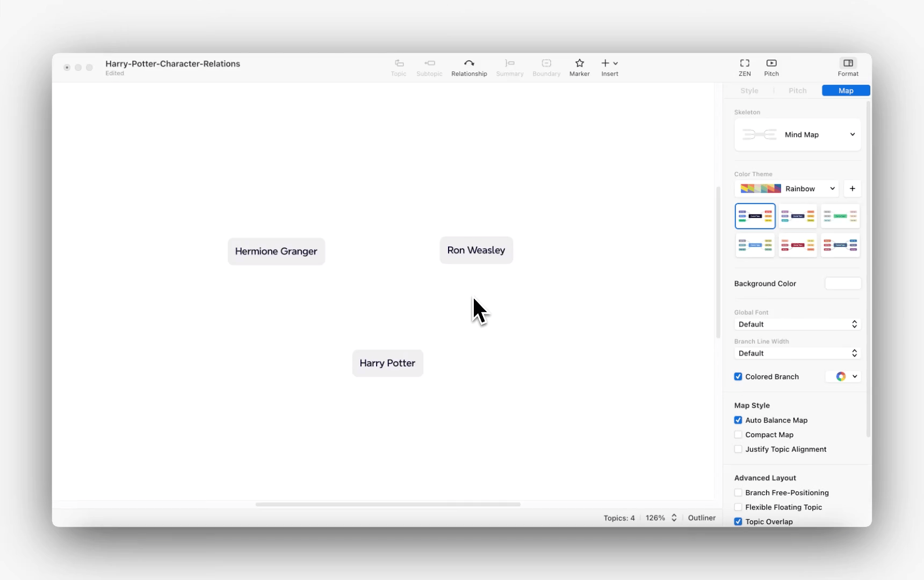Image resolution: width=924 pixels, height=580 pixels.
Task: Open the Background Color swatch
Action: tap(843, 284)
